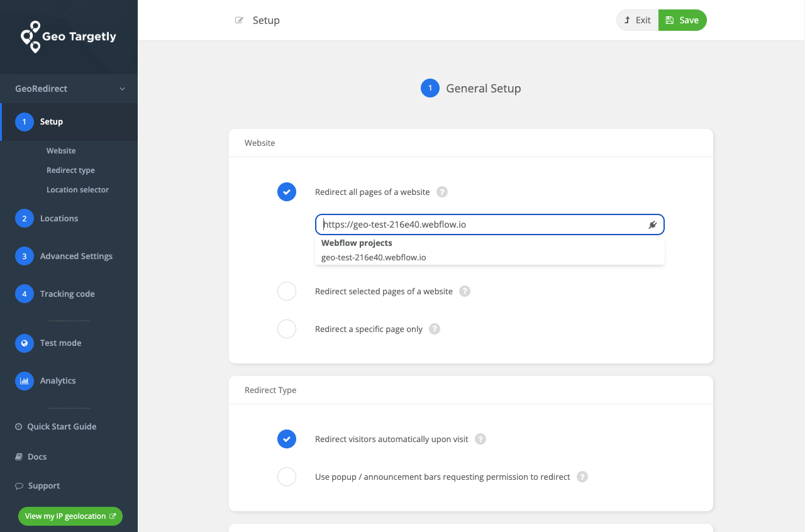Open the Location selector sidebar item

78,189
